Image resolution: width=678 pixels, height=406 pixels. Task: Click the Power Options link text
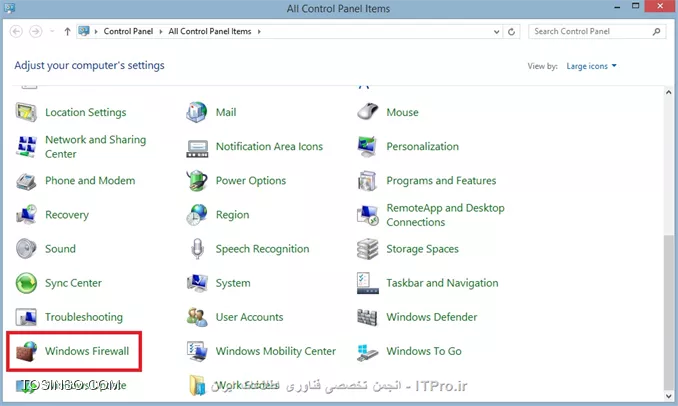(251, 181)
